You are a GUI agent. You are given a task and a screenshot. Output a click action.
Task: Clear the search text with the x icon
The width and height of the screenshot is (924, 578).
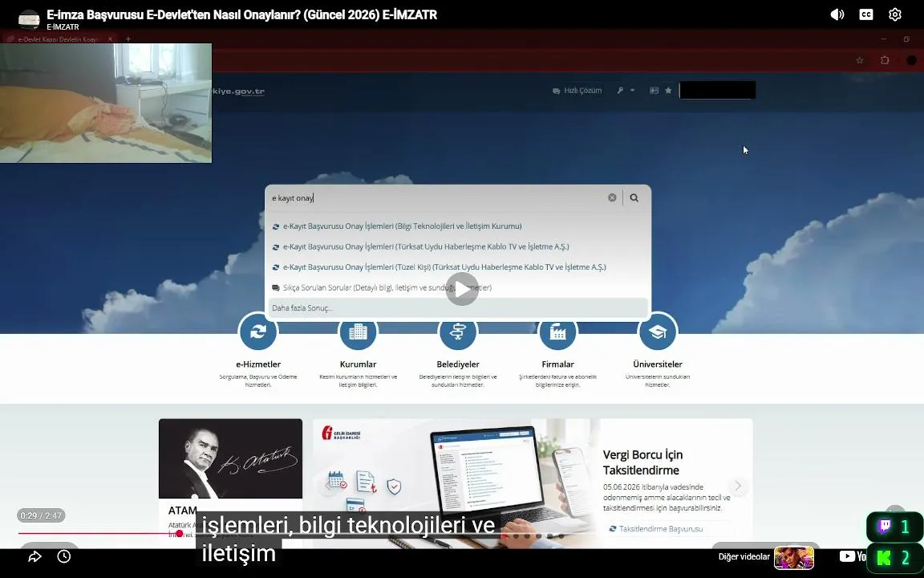(x=612, y=197)
